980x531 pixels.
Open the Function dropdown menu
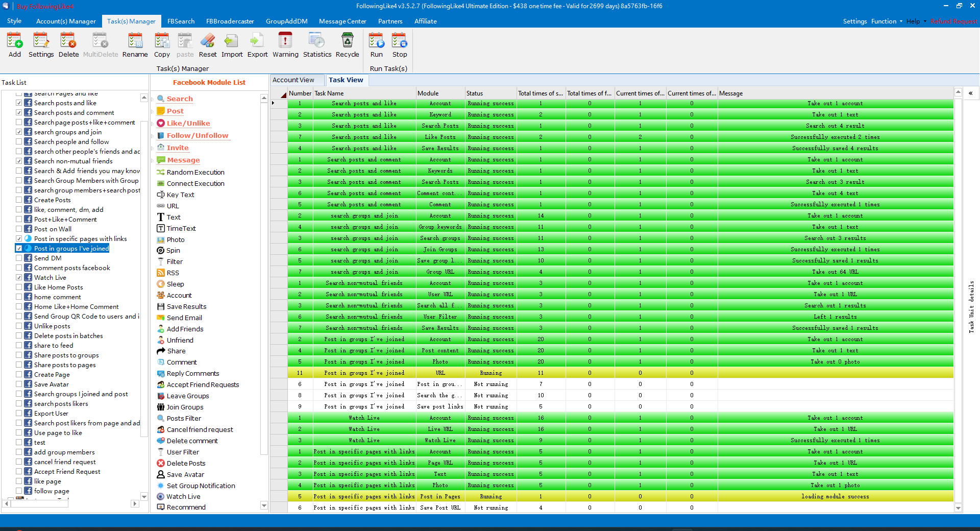[887, 21]
